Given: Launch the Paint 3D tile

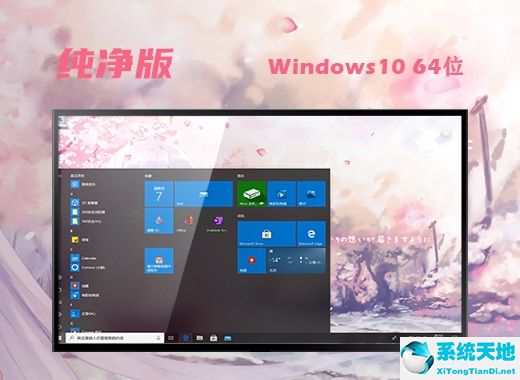Looking at the screenshot, I should click(159, 221).
